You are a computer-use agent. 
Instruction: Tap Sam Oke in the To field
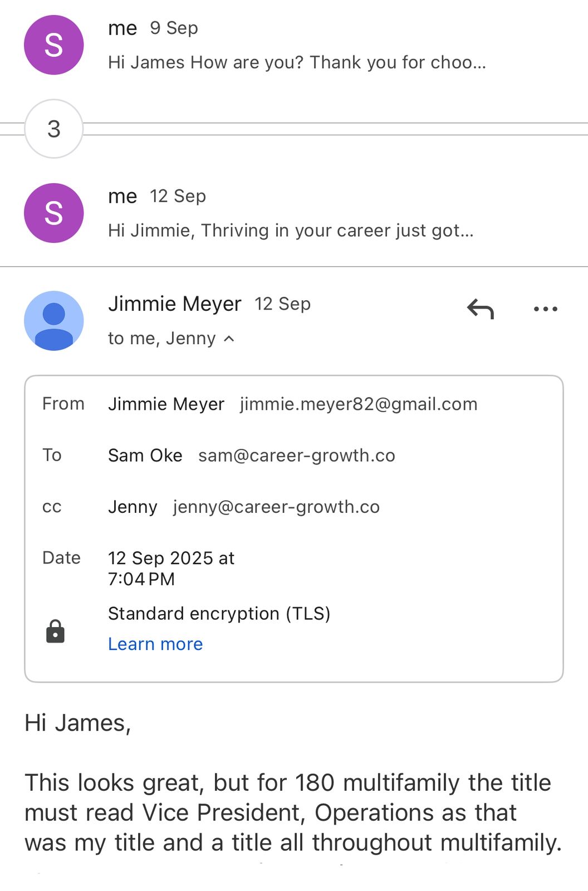coord(145,456)
